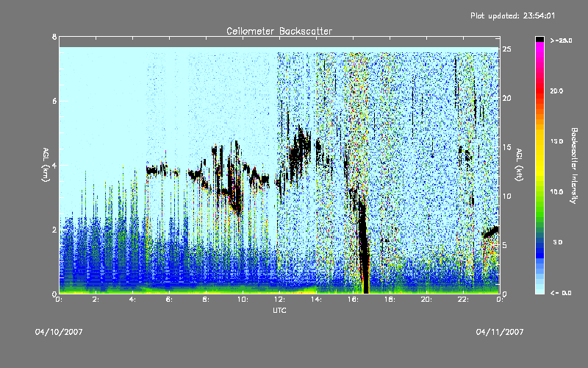
Task: Select the start date 04/10/2007 label
Action: click(x=59, y=332)
